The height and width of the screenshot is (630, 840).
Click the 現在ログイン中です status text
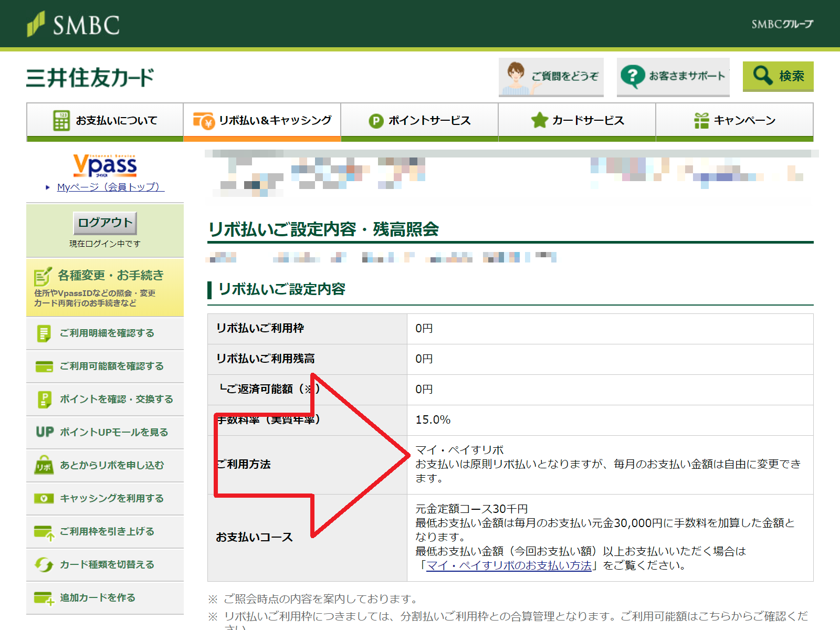point(105,244)
